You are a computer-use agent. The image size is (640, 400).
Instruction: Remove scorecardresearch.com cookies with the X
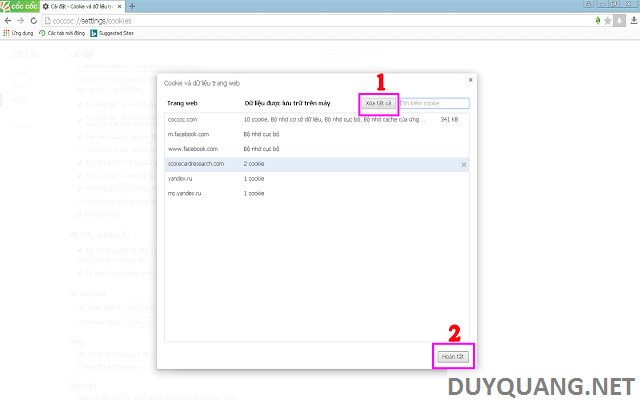464,164
